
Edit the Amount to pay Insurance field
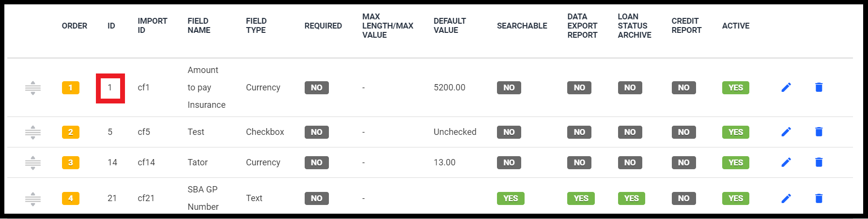click(786, 88)
